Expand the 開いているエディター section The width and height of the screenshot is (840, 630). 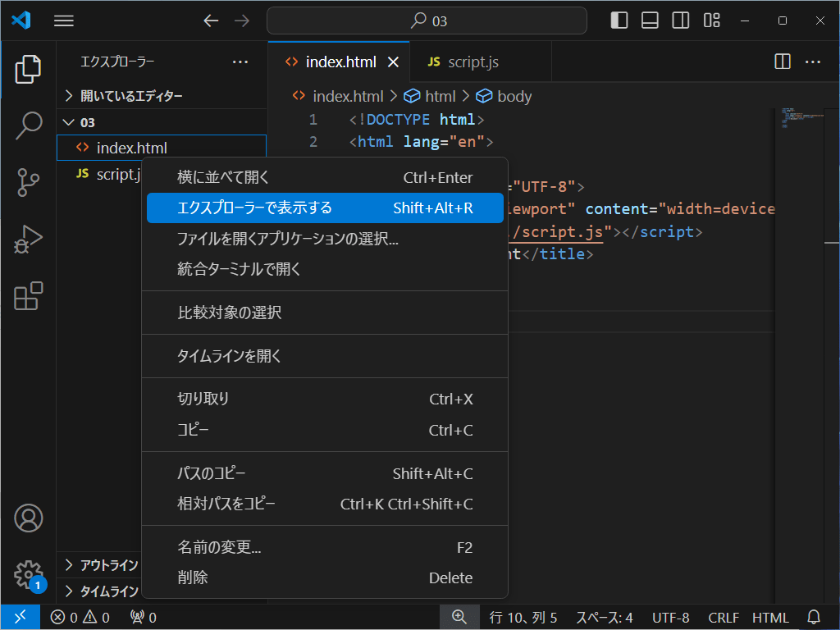point(162,96)
